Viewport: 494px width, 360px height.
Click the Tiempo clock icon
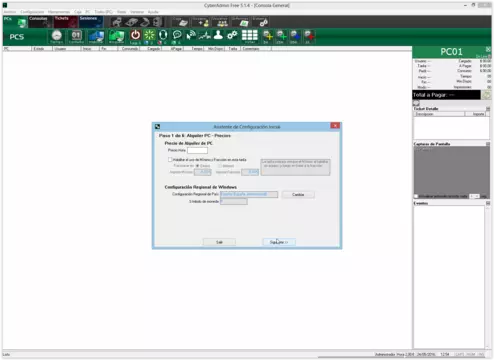tap(57, 37)
